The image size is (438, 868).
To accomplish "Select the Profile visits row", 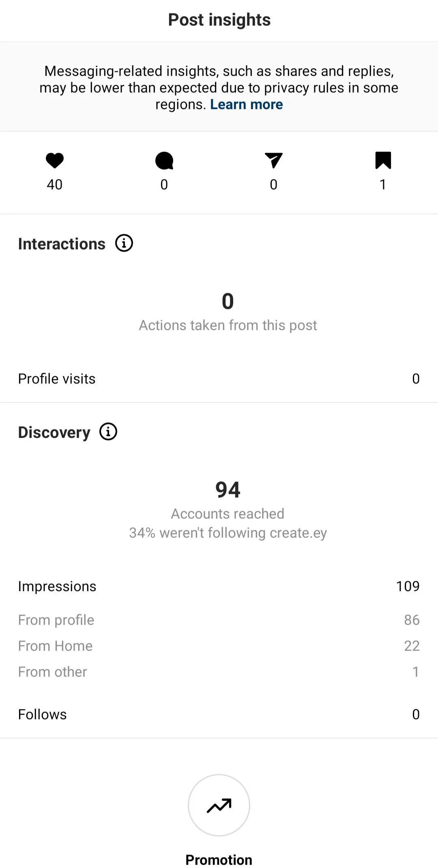I will pyautogui.click(x=219, y=379).
